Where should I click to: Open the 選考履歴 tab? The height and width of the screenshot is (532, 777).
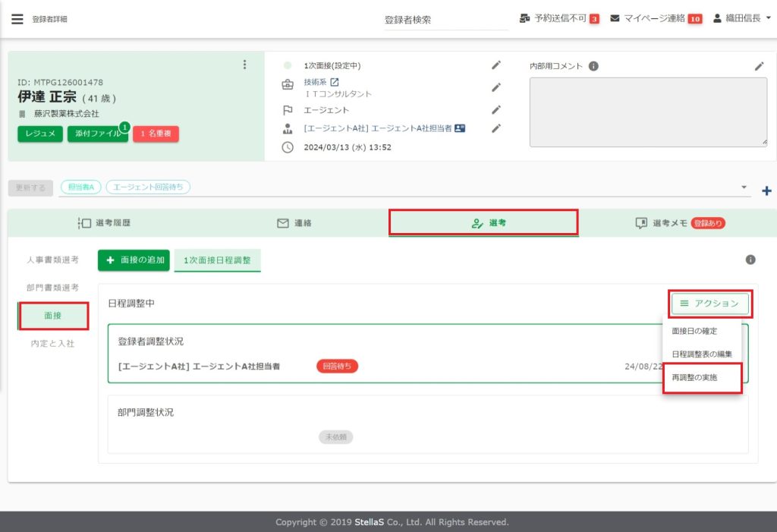point(109,223)
